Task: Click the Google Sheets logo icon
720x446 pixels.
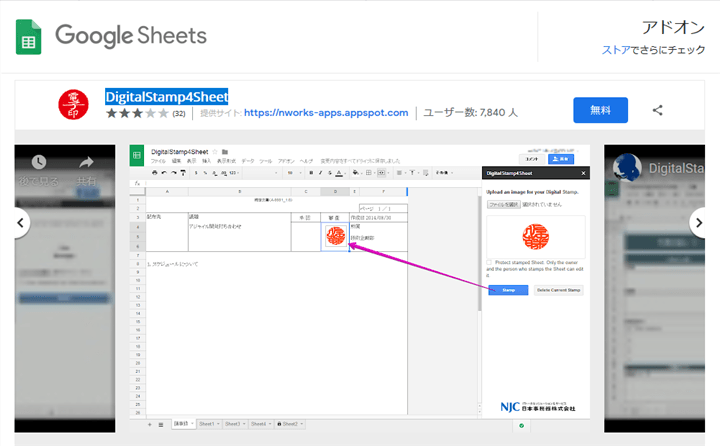Action: pyautogui.click(x=28, y=36)
